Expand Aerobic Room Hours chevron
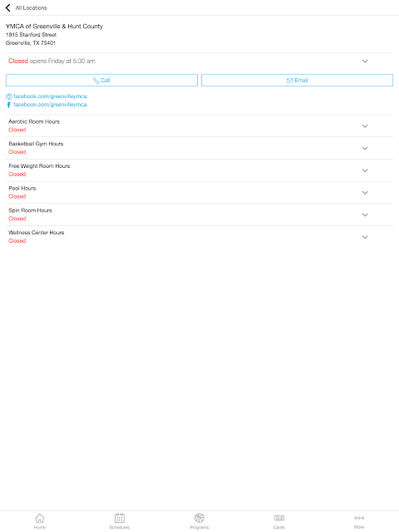 point(365,126)
